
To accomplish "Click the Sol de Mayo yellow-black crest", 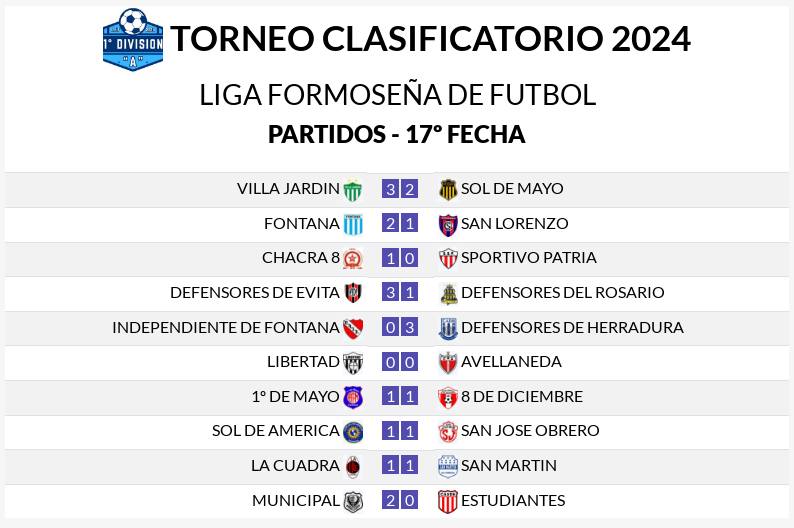I will 448,190.
